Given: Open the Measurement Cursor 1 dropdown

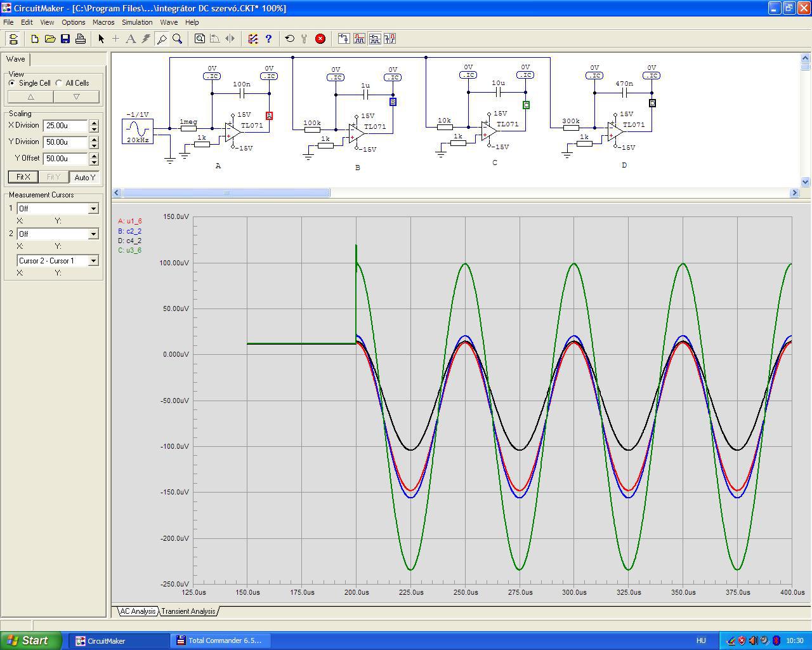Looking at the screenshot, I should click(x=93, y=209).
